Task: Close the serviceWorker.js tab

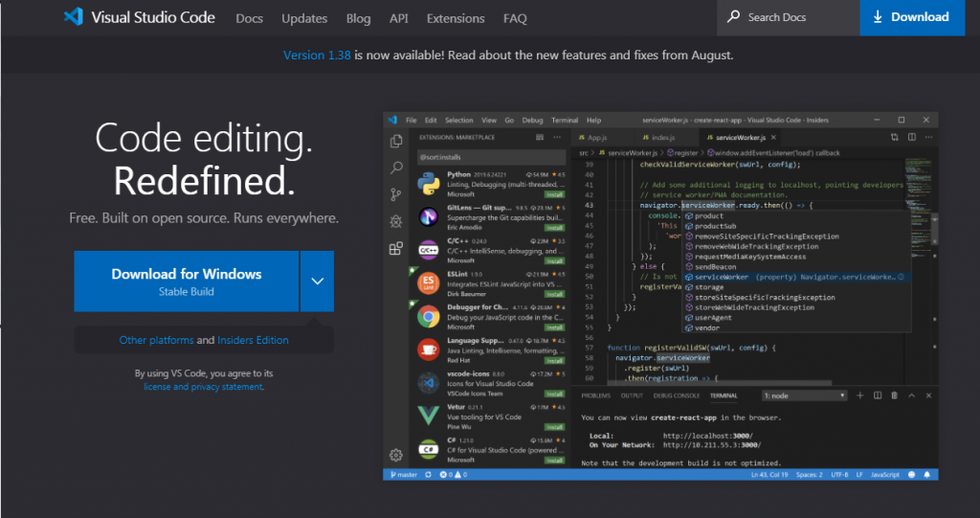Action: click(x=773, y=137)
